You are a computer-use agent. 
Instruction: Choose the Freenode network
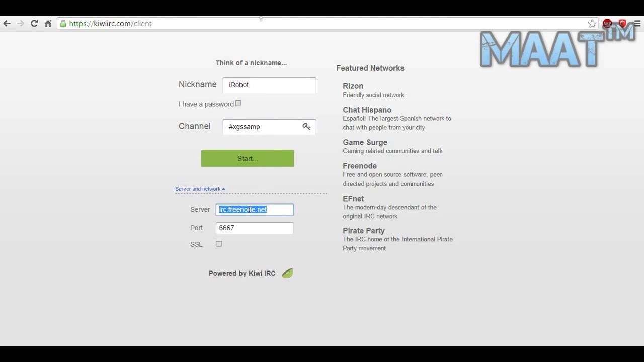coord(360,166)
